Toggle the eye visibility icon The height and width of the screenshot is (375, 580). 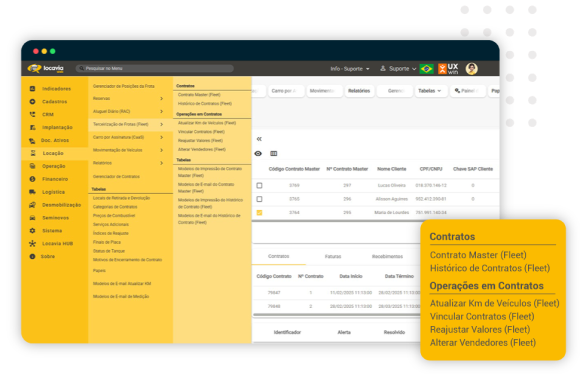[258, 153]
